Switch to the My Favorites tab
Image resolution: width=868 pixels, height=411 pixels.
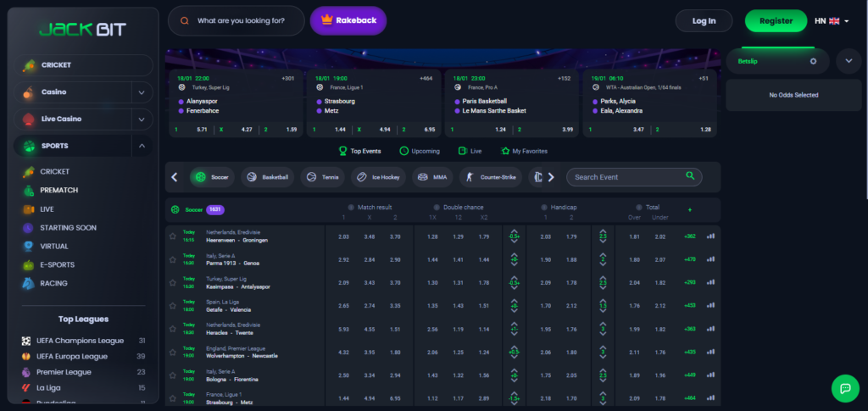coord(524,151)
